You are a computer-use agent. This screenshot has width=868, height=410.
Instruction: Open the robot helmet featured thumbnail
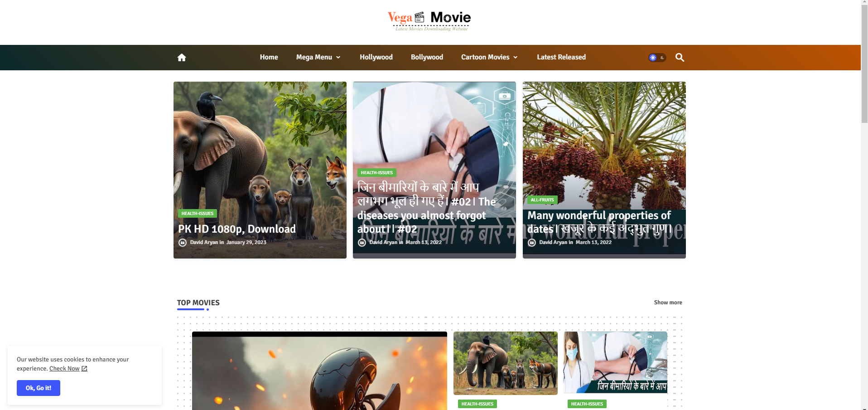click(319, 371)
